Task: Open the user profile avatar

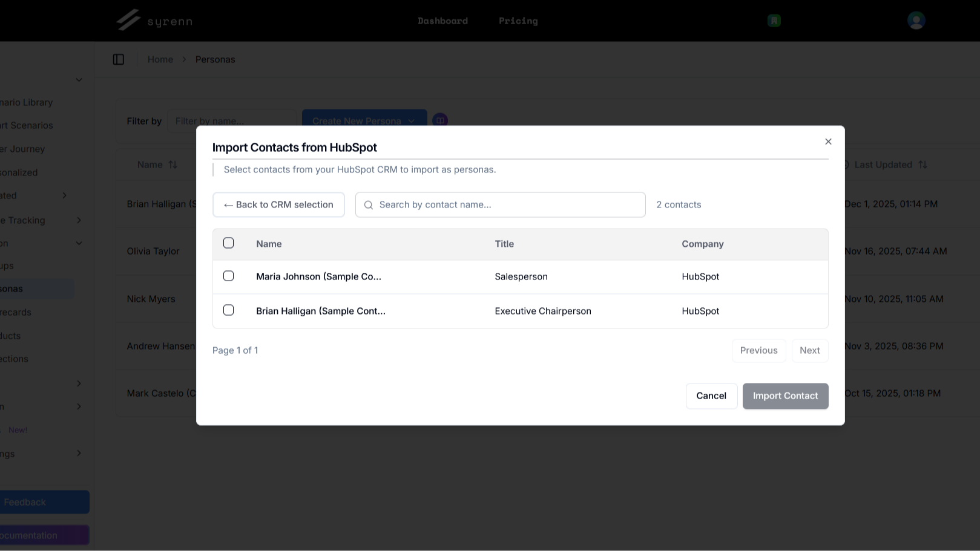Action: 916,20
